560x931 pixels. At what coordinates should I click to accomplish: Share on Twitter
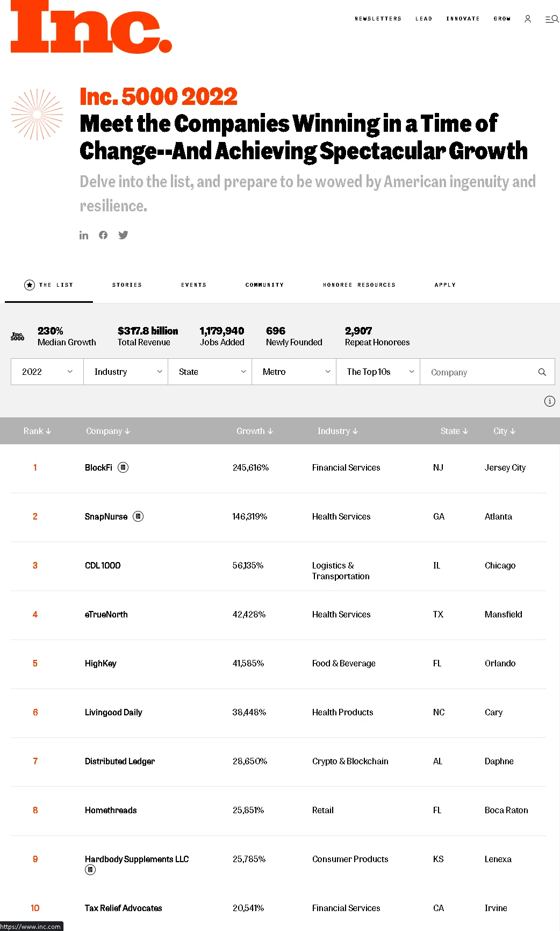pos(123,235)
